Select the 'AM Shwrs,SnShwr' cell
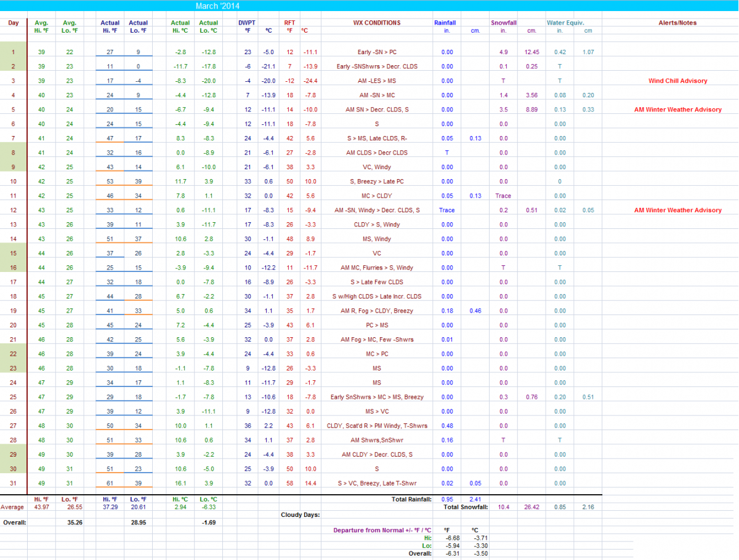Viewport: 739px width, 560px height. [x=376, y=440]
